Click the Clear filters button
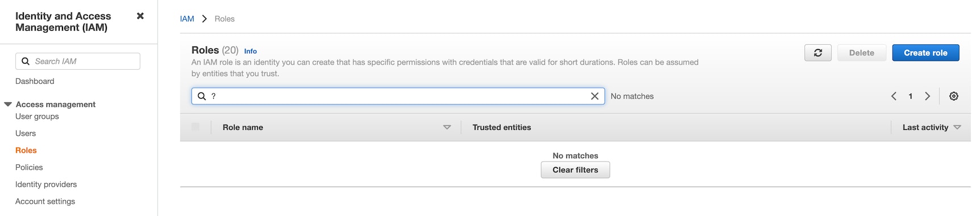980x216 pixels. point(575,170)
